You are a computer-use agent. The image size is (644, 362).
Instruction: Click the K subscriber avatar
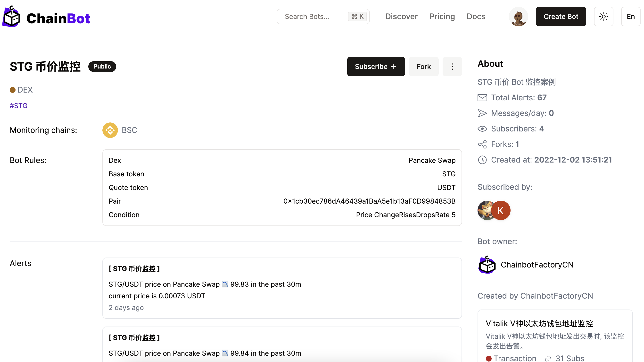point(501,211)
